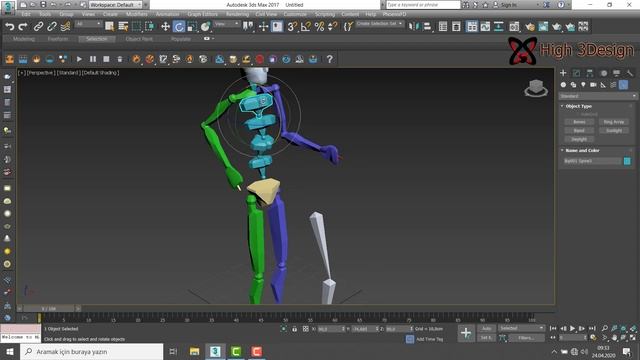The image size is (640, 360).
Task: Toggle the Angle Snap icon
Action: [306, 27]
